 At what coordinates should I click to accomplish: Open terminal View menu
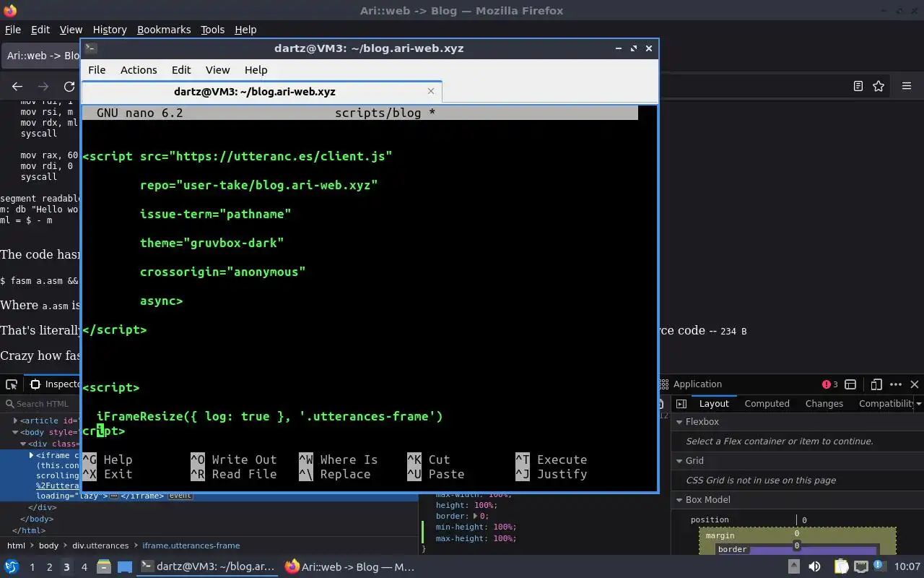(217, 70)
